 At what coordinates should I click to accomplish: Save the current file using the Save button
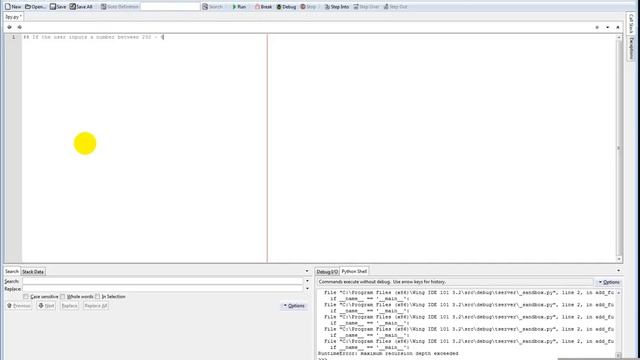pyautogui.click(x=58, y=7)
